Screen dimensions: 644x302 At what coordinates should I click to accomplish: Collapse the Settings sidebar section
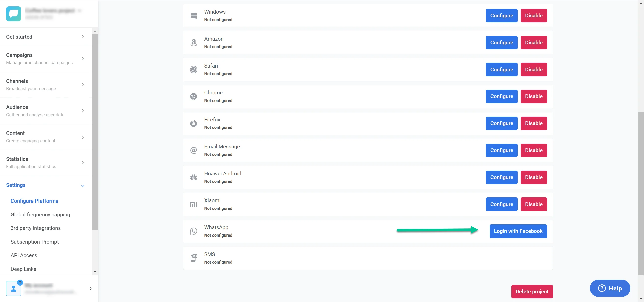83,186
